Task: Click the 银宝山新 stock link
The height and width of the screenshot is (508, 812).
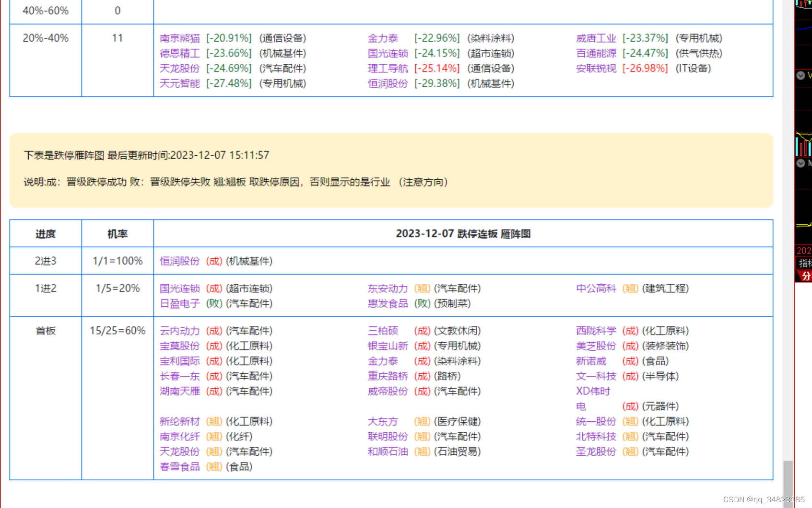Action: [x=388, y=346]
